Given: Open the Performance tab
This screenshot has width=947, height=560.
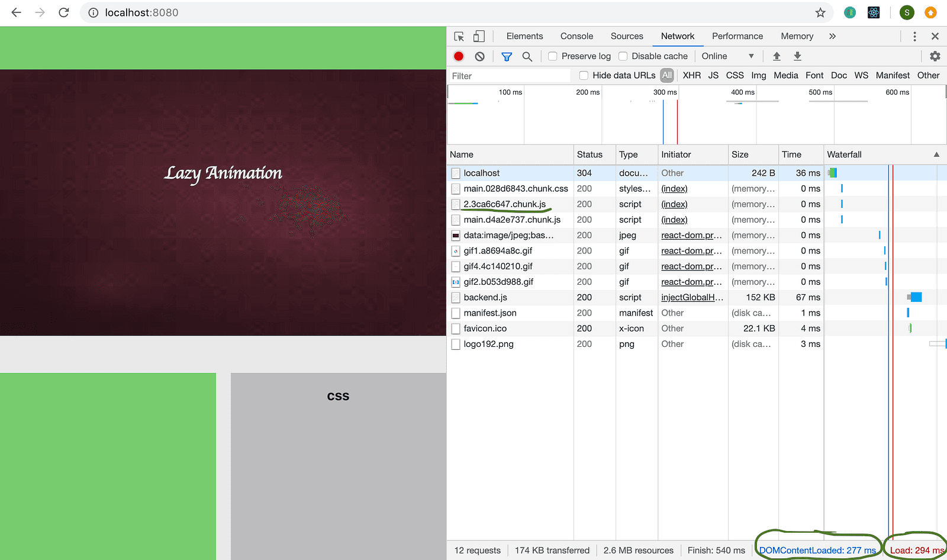Looking at the screenshot, I should [737, 36].
